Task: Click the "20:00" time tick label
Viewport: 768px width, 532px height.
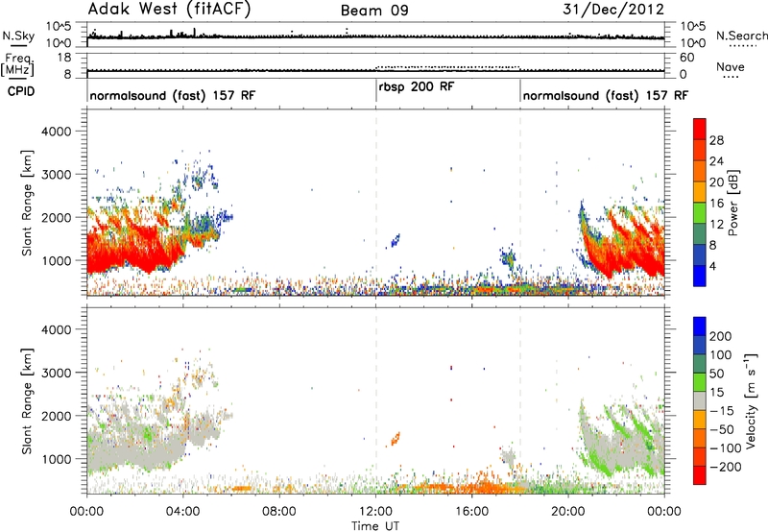Action: click(x=568, y=512)
